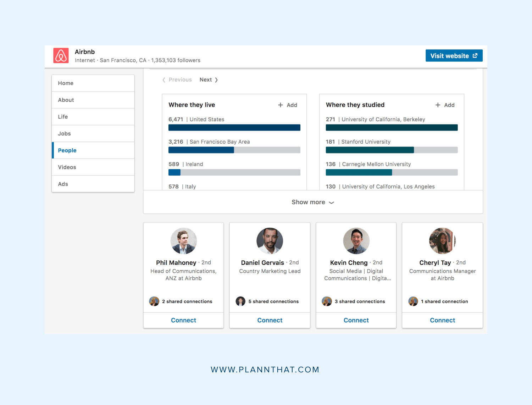Screen dimensions: 532x405
Task: Click the Where they live heading
Action: [x=192, y=105]
